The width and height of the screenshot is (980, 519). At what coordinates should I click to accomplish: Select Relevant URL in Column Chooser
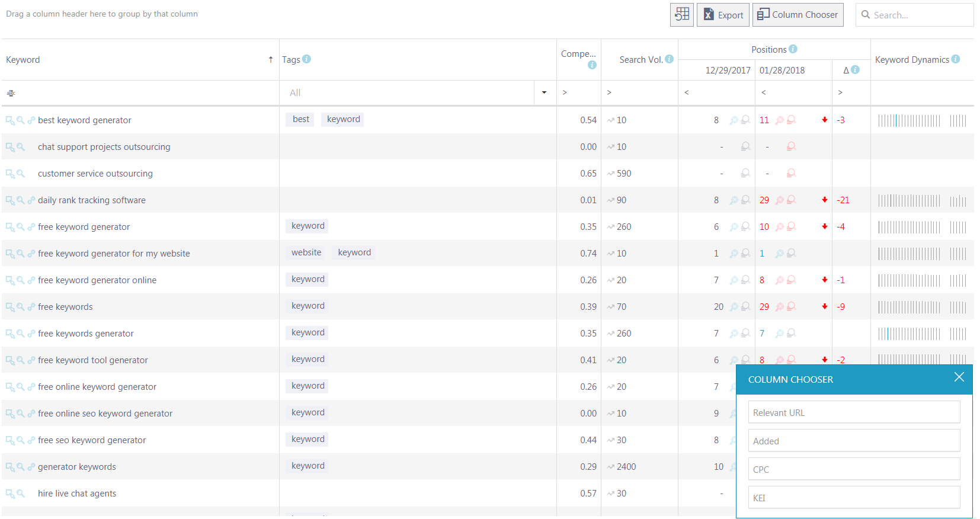(854, 412)
